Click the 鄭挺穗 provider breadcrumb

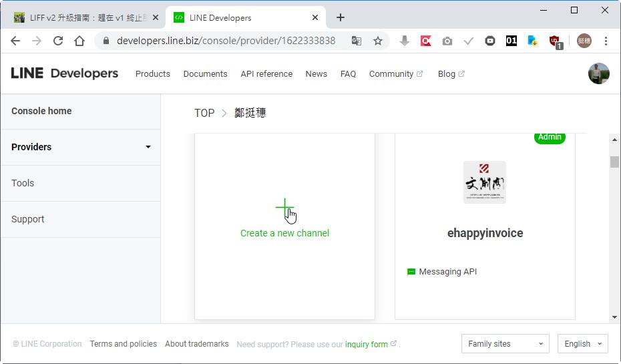click(x=250, y=113)
